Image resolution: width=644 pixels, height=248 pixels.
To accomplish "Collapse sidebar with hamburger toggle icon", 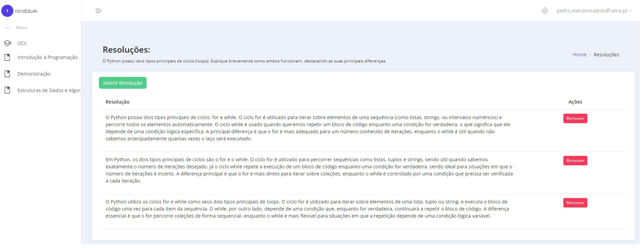I will (x=98, y=11).
